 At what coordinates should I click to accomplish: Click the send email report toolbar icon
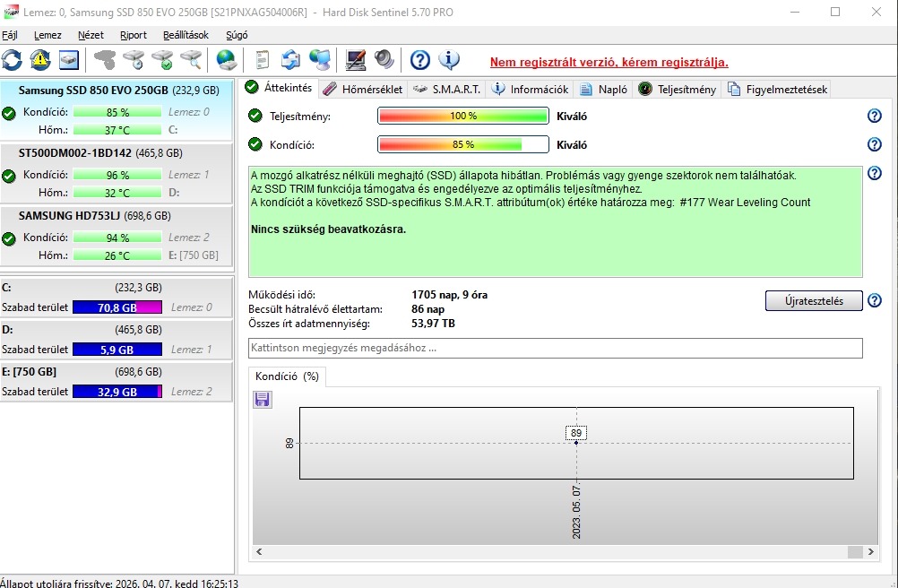[x=290, y=60]
